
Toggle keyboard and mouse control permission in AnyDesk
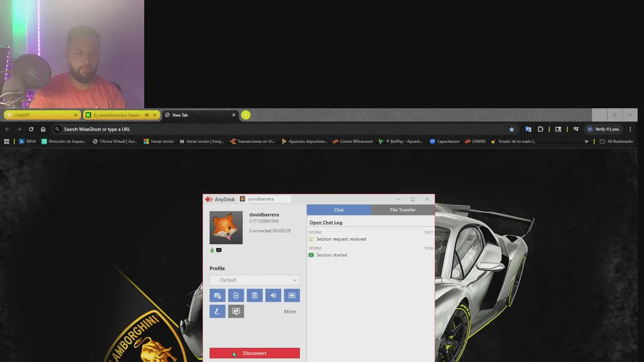pyautogui.click(x=217, y=296)
